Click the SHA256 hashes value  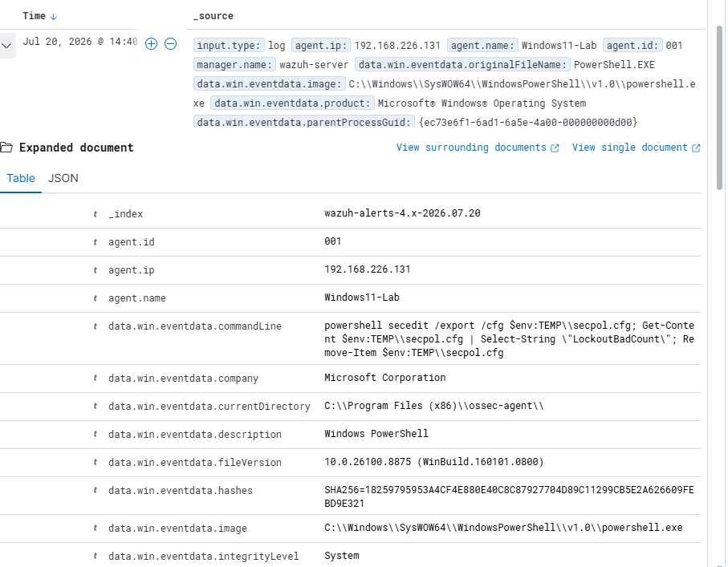510,497
